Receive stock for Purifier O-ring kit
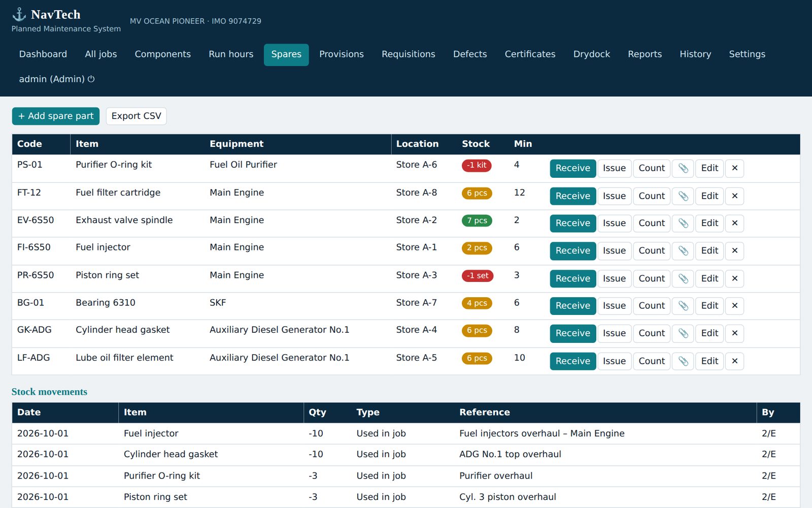This screenshot has width=812, height=508. coord(573,168)
